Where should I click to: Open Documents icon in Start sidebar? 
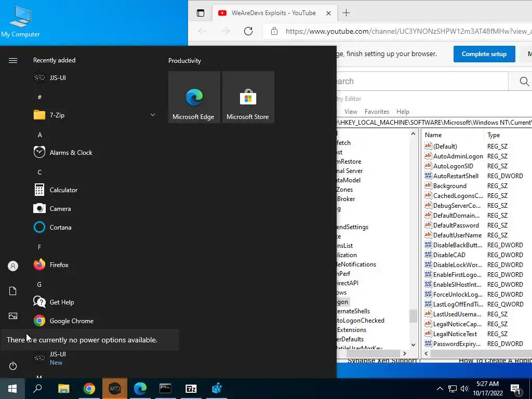click(x=13, y=291)
